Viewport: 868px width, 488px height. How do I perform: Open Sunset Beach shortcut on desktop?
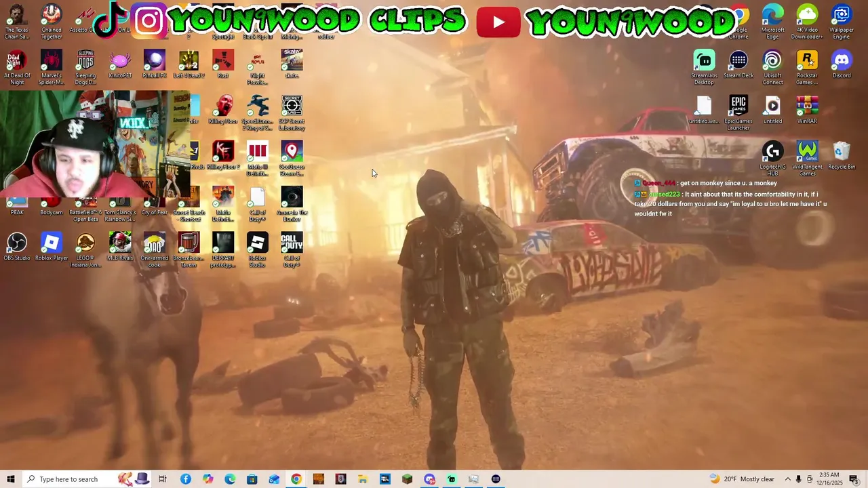(x=189, y=204)
